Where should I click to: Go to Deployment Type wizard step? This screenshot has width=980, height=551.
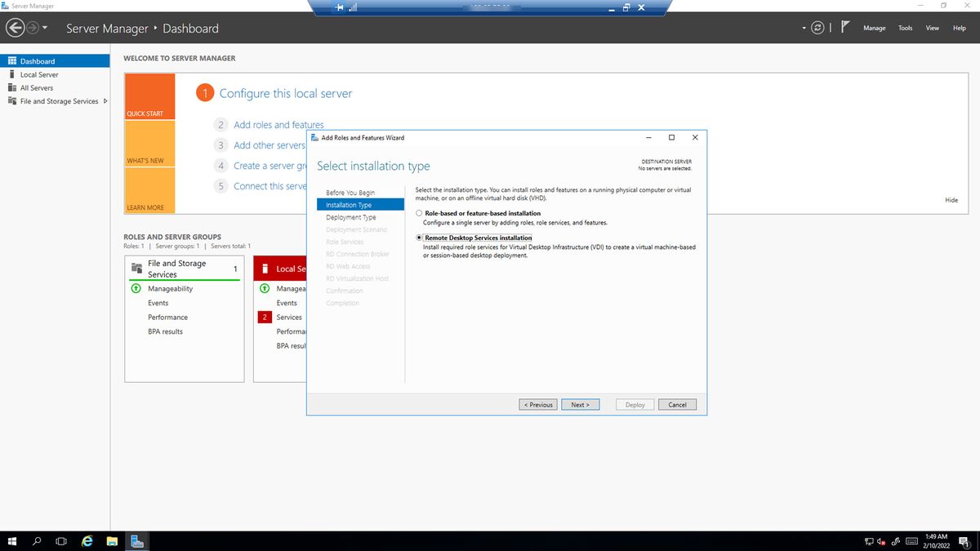(x=351, y=217)
